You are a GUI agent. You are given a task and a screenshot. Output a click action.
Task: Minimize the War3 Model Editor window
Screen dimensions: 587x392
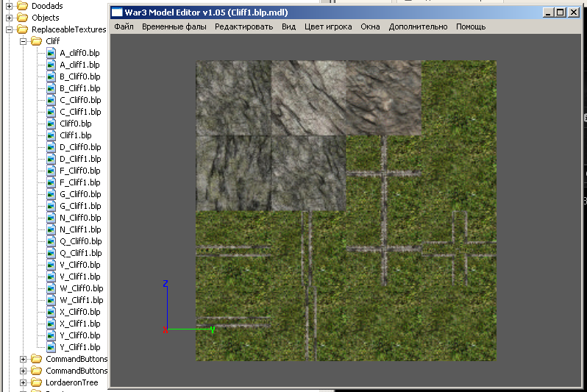point(548,13)
